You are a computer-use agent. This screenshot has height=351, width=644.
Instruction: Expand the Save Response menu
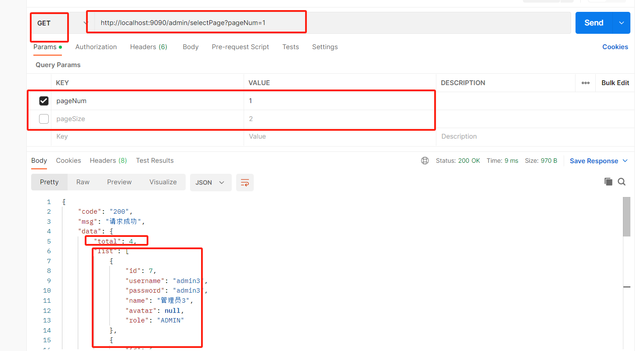tap(599, 161)
